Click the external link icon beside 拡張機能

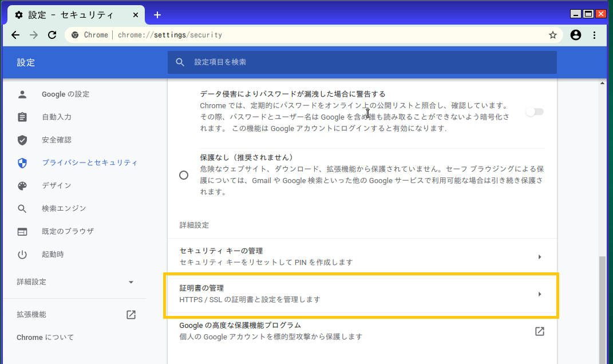point(131,315)
